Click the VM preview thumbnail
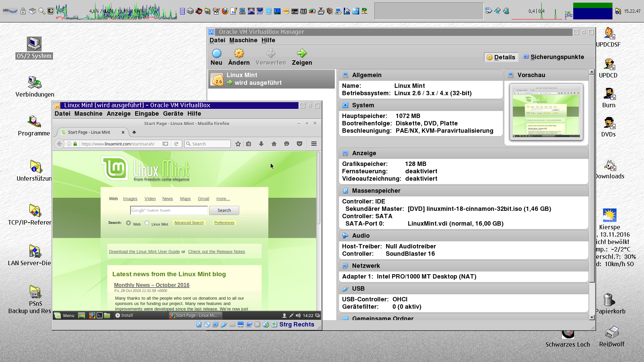The height and width of the screenshot is (362, 644). click(546, 112)
